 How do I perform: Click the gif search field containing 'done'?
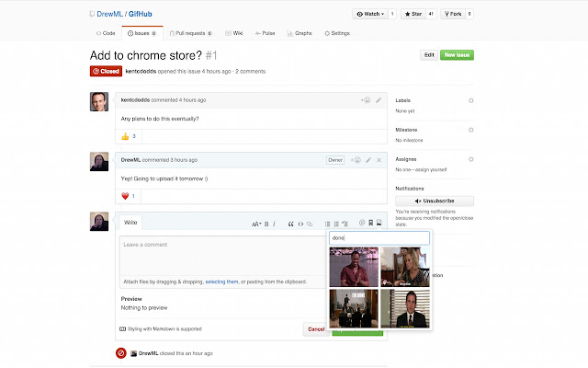coord(379,238)
